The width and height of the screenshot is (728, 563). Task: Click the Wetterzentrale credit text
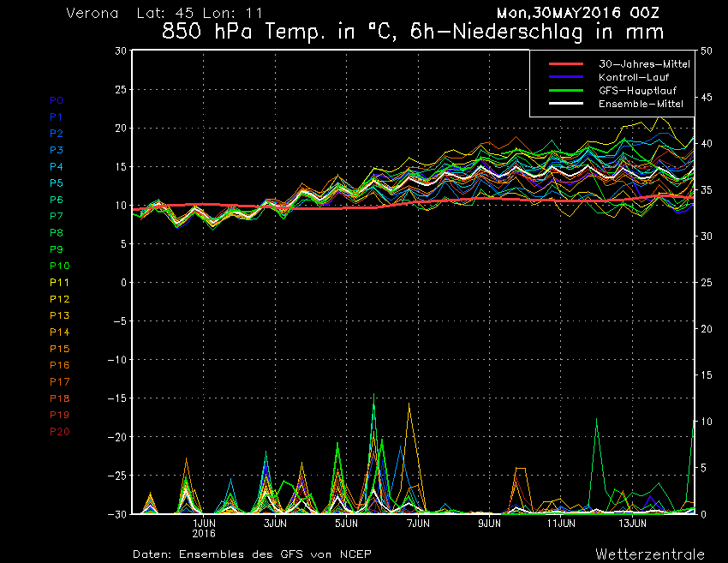(x=650, y=554)
